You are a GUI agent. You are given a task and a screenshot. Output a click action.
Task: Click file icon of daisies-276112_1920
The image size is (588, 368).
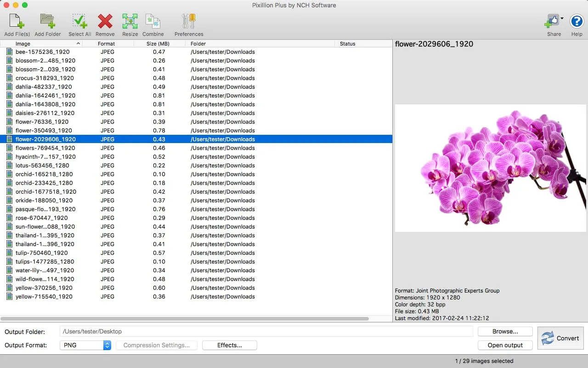[x=9, y=113]
